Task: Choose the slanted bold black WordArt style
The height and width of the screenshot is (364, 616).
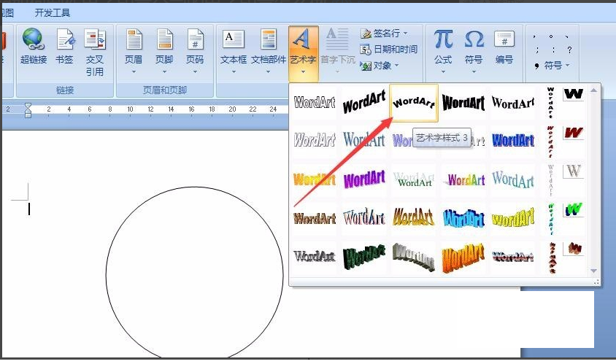Action: pos(363,103)
